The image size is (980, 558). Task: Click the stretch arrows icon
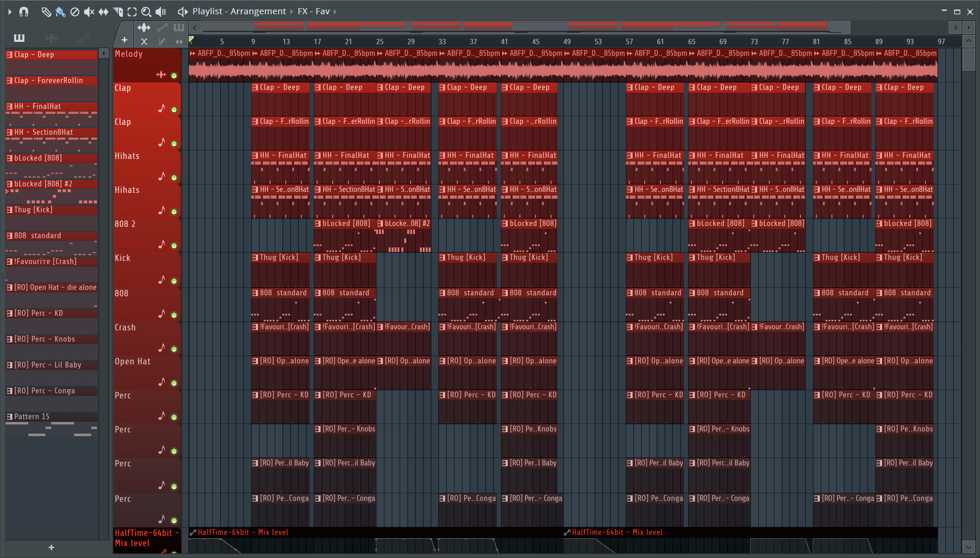tap(179, 42)
